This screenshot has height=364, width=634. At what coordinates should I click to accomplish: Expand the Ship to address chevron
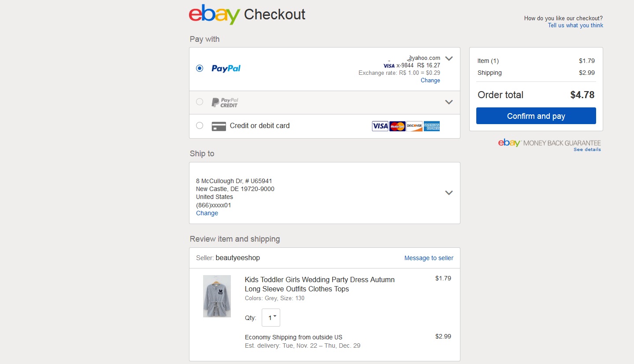tap(449, 193)
